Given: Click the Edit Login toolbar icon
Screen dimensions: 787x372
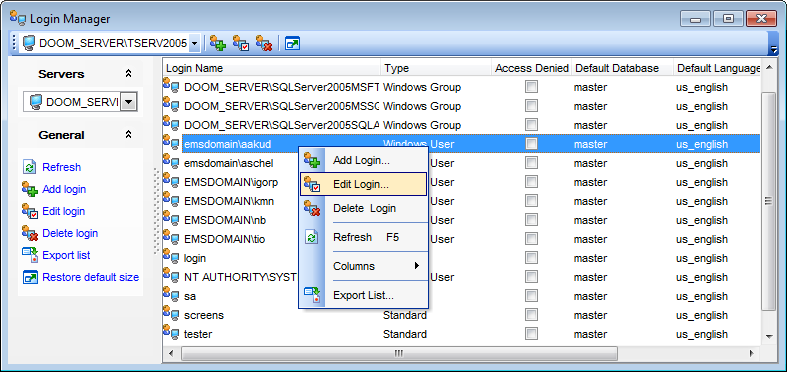Looking at the screenshot, I should (x=241, y=44).
